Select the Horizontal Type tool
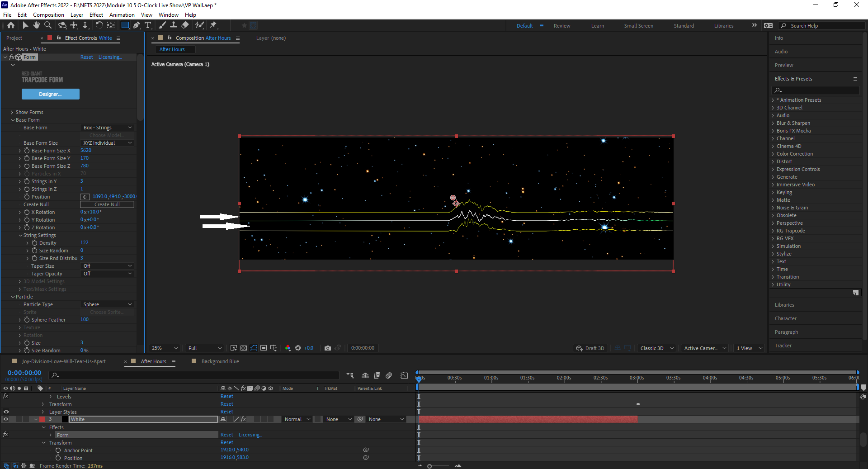The height and width of the screenshot is (469, 868). pyautogui.click(x=148, y=26)
